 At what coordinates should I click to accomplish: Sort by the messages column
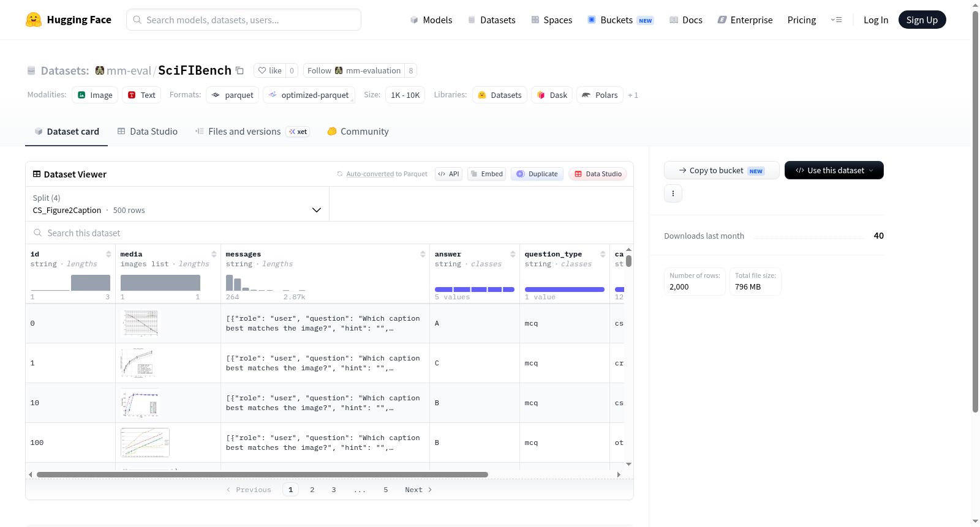[x=423, y=254]
